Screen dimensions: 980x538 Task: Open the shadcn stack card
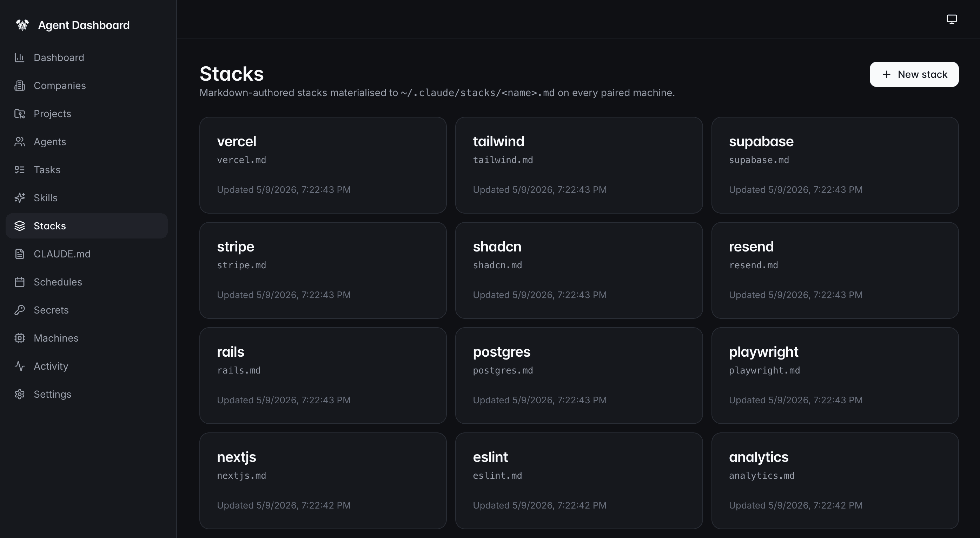(579, 270)
